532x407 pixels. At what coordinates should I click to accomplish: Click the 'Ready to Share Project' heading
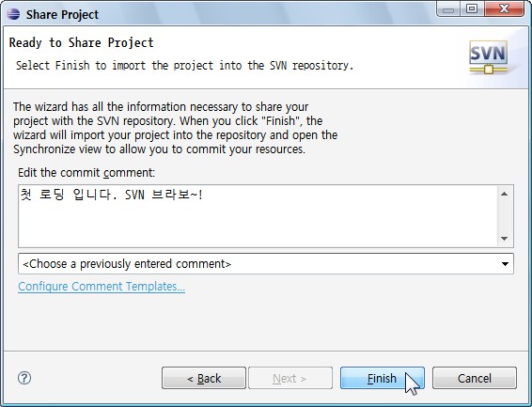click(82, 42)
